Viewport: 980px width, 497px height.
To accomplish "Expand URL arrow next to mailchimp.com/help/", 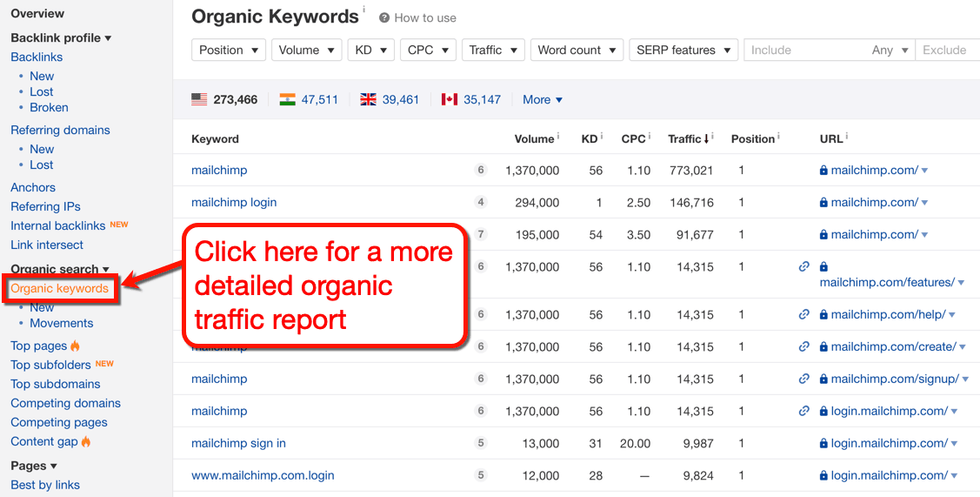I will [952, 315].
